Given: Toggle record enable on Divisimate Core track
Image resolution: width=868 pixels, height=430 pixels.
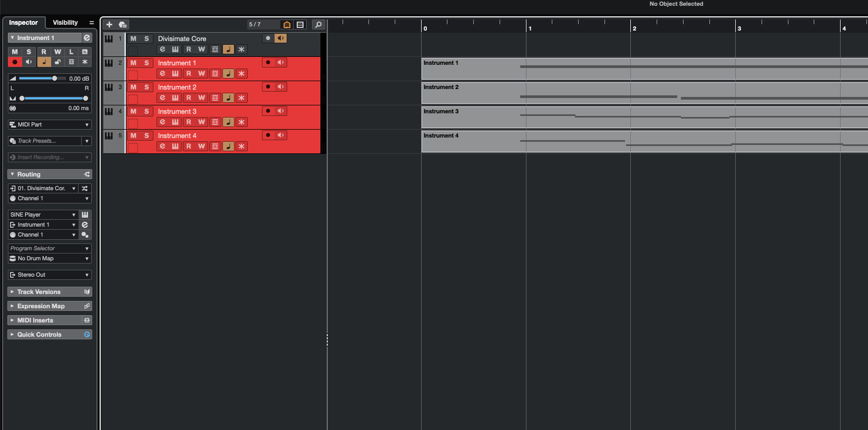Looking at the screenshot, I should coord(268,38).
